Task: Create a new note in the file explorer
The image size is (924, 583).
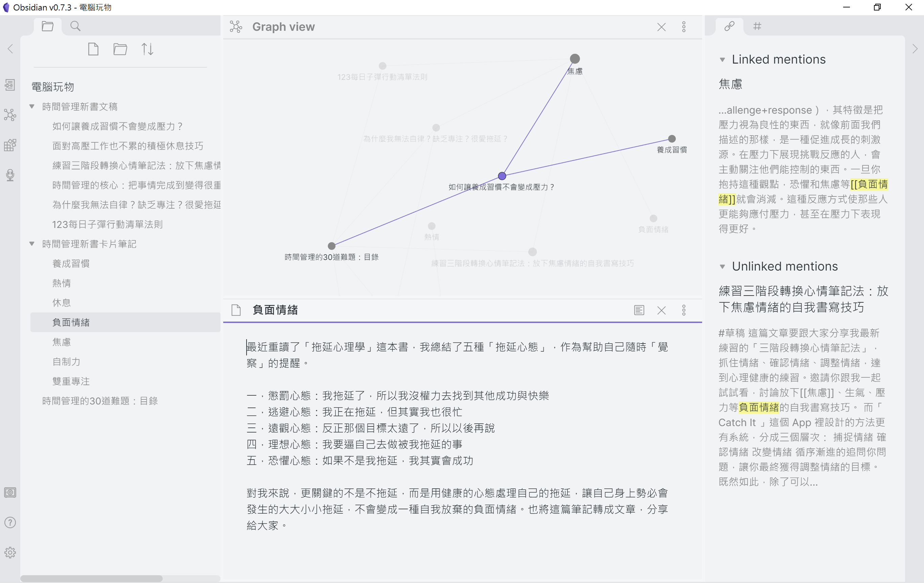Action: [93, 49]
